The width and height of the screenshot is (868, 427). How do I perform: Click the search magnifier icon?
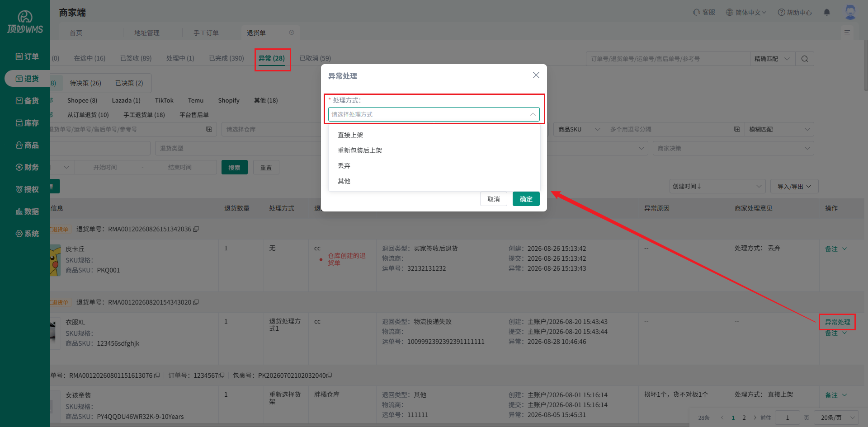[805, 59]
